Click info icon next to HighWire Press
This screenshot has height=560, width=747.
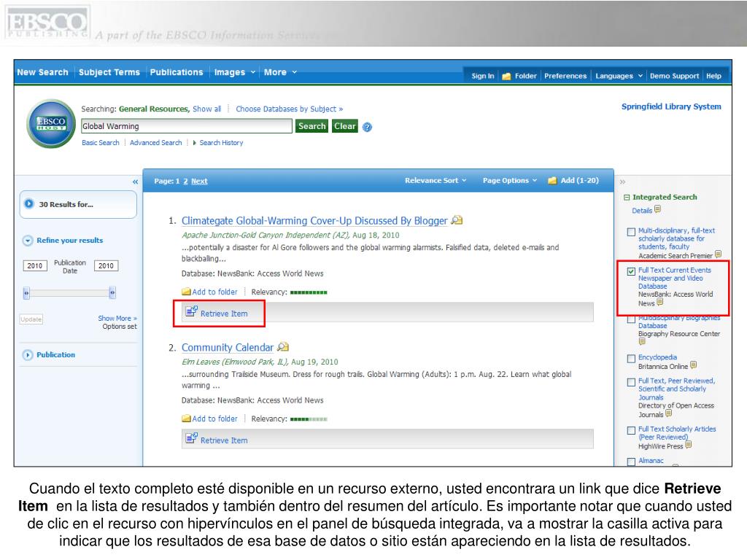[689, 446]
